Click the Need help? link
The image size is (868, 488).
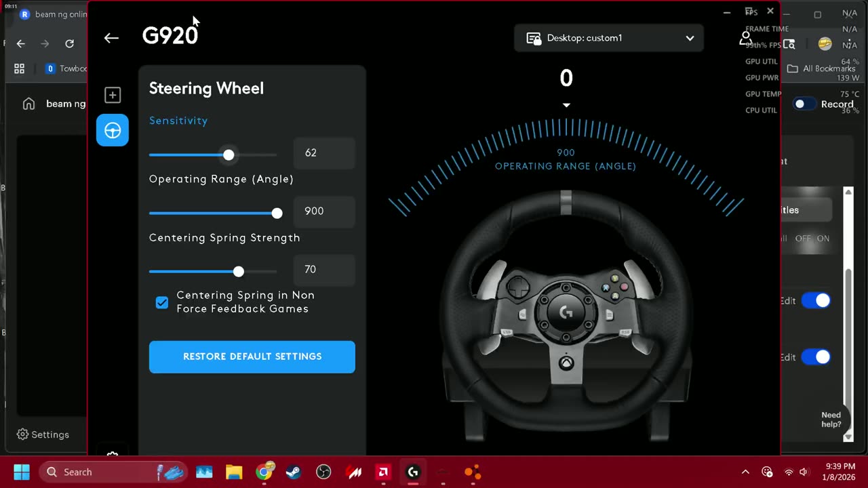[x=831, y=420]
